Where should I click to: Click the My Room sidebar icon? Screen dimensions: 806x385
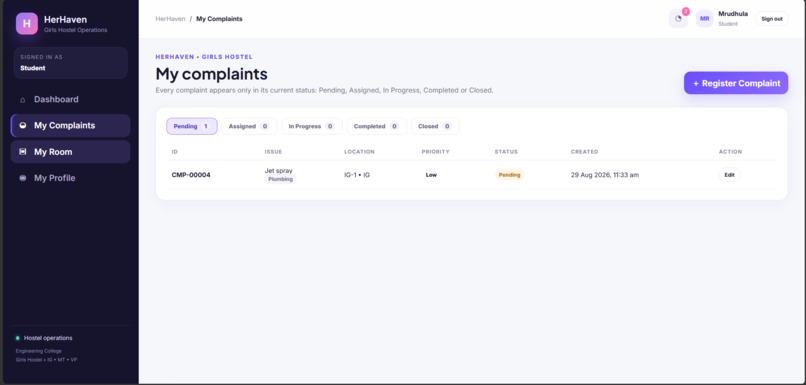[23, 152]
